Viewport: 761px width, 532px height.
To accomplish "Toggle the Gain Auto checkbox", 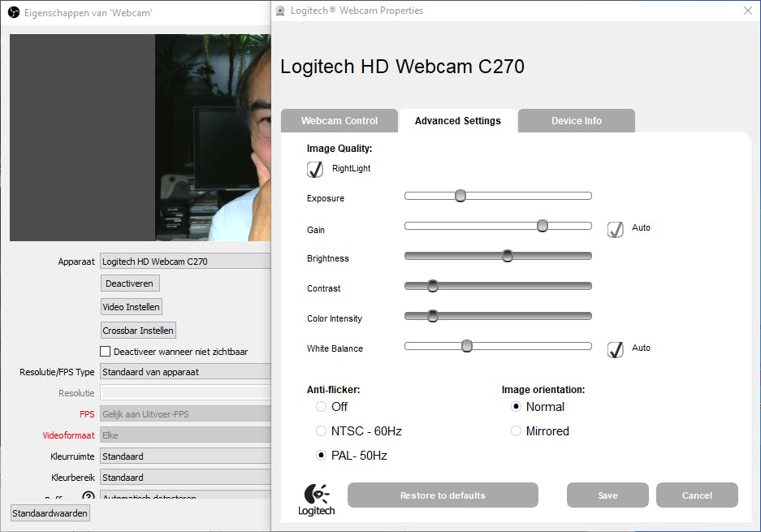I will [616, 228].
